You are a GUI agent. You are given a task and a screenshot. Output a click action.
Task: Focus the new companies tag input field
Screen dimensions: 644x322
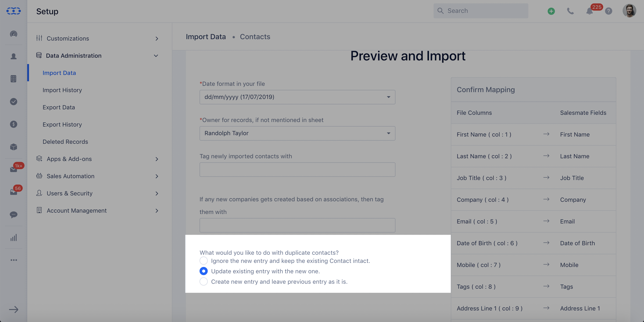point(297,225)
